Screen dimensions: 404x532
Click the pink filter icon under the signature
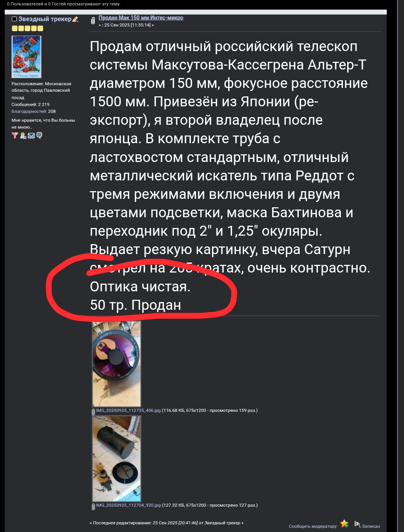[15, 135]
